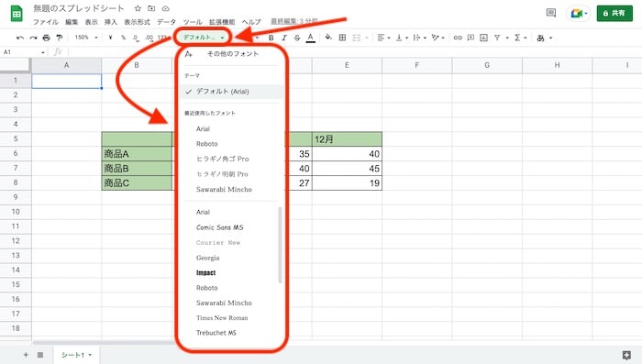The width and height of the screenshot is (642, 364).
Task: Select the cell containing 商品A
Action: [x=137, y=153]
